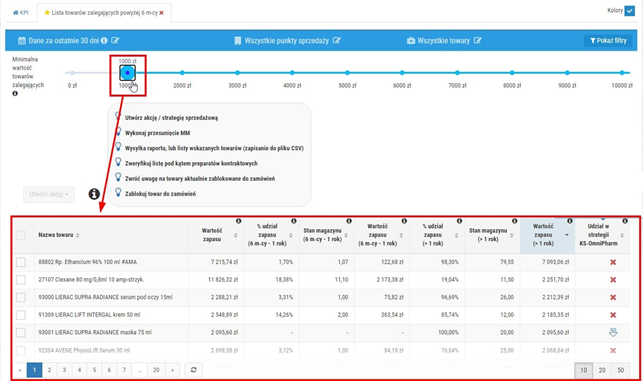Sort by Nazwa towaru column
Screen dimensions: 643x381
click(x=78, y=235)
